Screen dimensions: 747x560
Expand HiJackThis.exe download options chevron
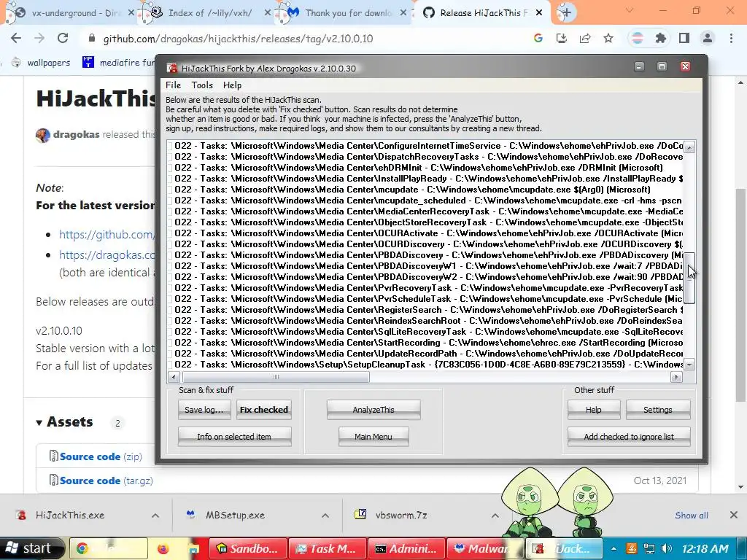click(155, 516)
